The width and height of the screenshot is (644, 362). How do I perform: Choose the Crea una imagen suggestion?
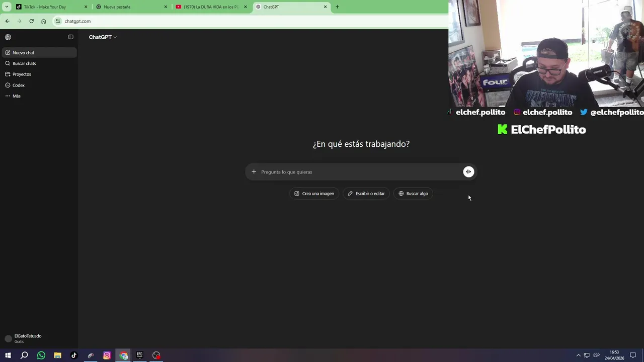(314, 194)
